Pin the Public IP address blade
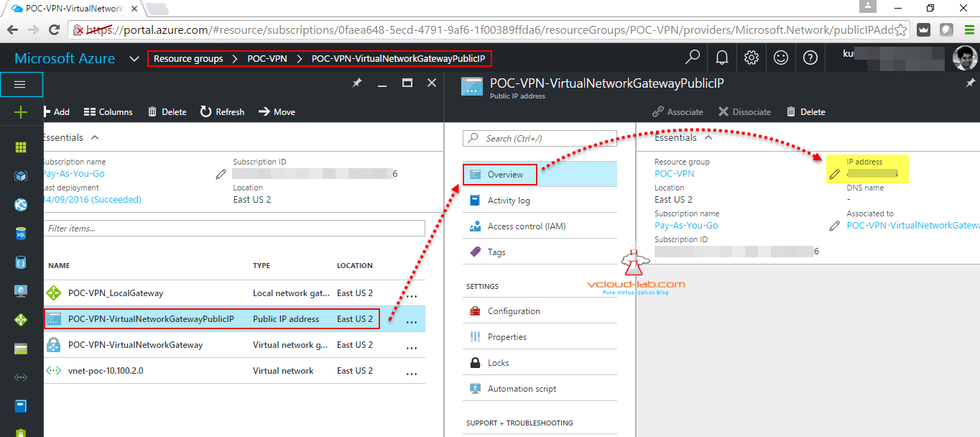 [971, 83]
